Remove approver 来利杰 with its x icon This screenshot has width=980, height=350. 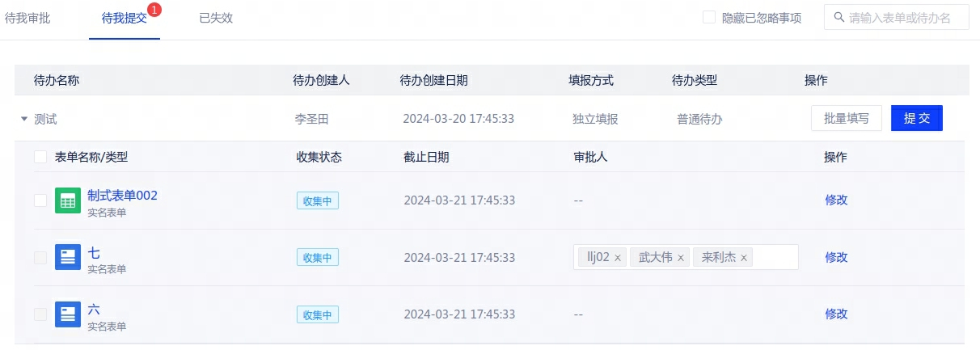(744, 258)
